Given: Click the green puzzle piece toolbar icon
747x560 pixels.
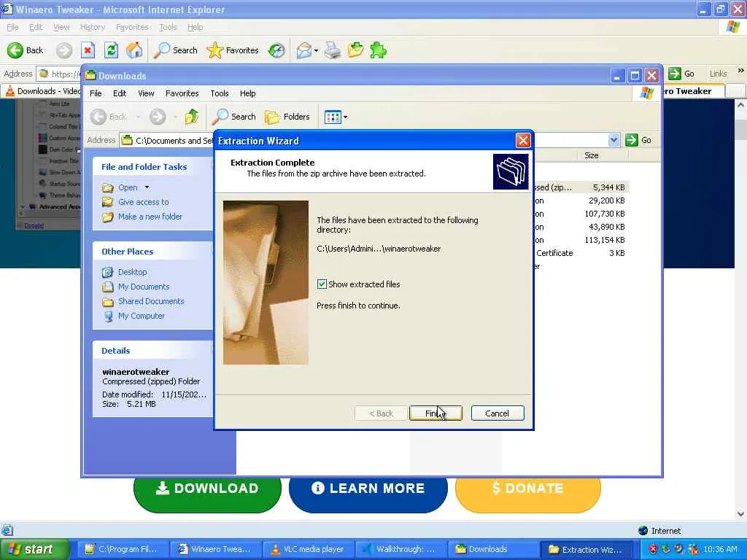Looking at the screenshot, I should [x=379, y=50].
